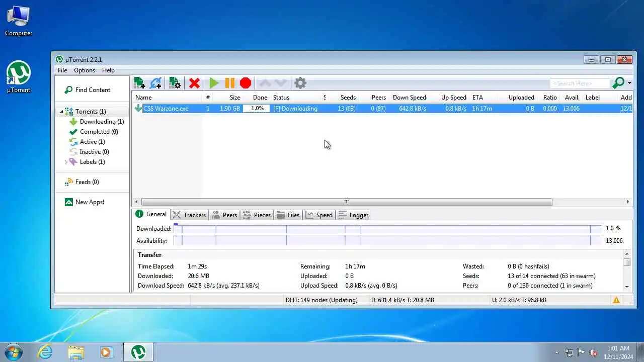Click torrent list horizontal scrollbar thumb
The image size is (644, 362).
pos(347,202)
